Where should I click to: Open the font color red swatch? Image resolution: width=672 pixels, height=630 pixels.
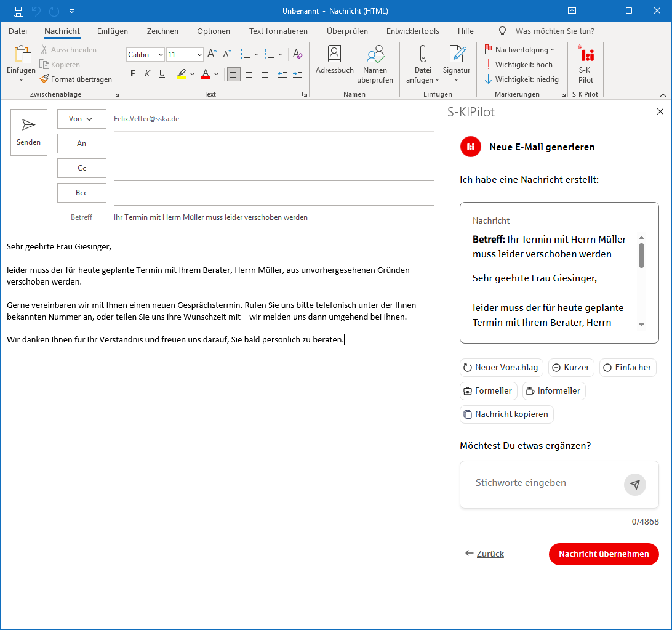point(206,74)
